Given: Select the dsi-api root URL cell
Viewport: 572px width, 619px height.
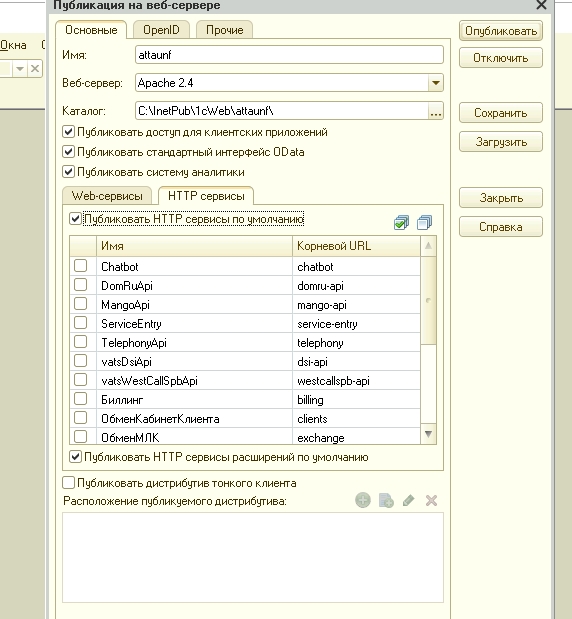Looking at the screenshot, I should 356,361.
